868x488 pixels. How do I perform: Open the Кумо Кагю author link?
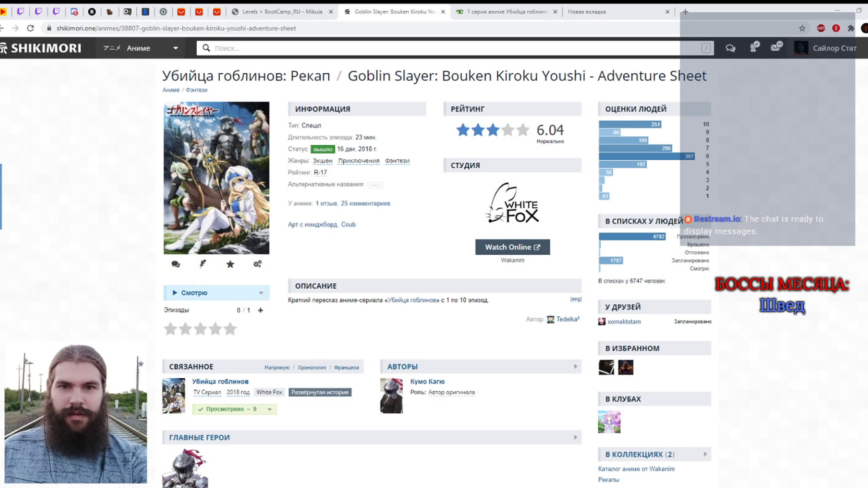pyautogui.click(x=427, y=382)
